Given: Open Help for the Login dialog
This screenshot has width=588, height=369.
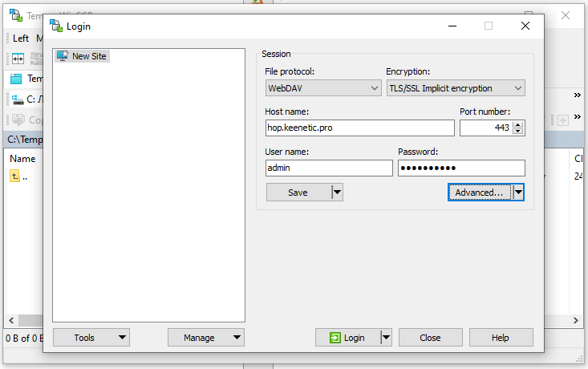Looking at the screenshot, I should [501, 338].
